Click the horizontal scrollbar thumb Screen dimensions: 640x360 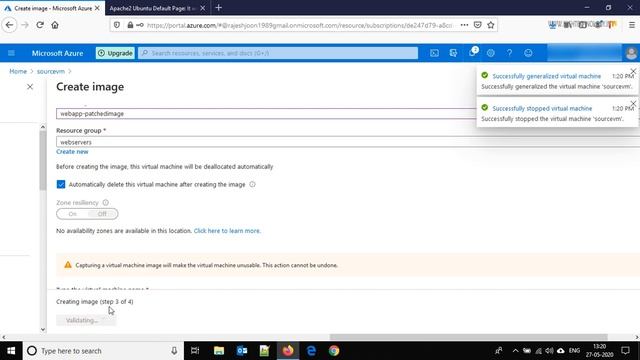[469, 337]
